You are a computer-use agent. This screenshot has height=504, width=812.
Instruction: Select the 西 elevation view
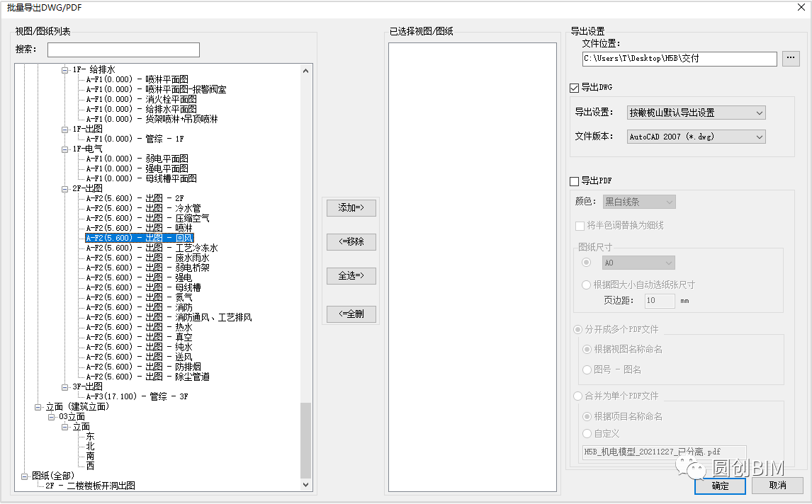click(x=90, y=466)
